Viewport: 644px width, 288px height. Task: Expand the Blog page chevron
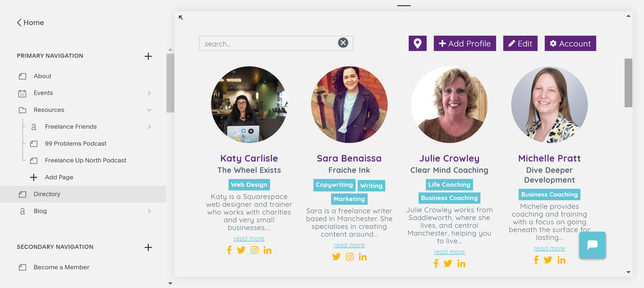[149, 211]
